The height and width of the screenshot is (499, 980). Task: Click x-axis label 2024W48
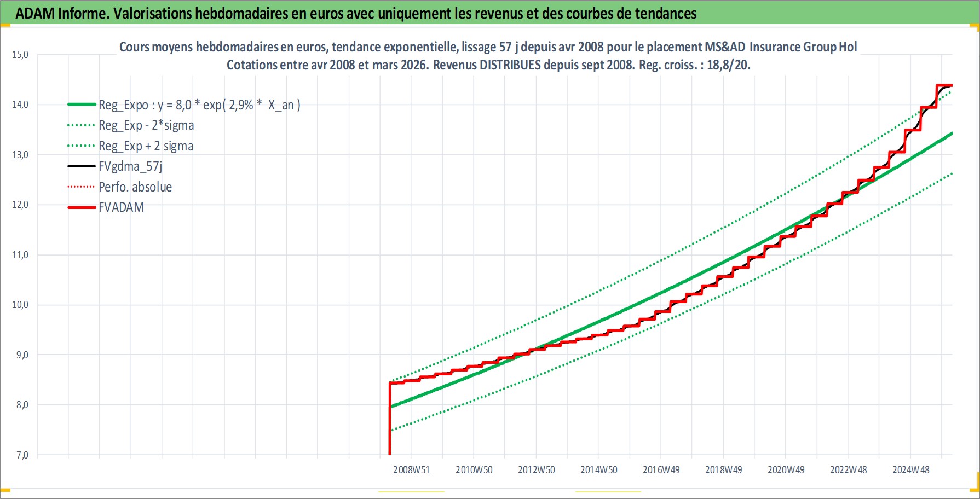[911, 470]
